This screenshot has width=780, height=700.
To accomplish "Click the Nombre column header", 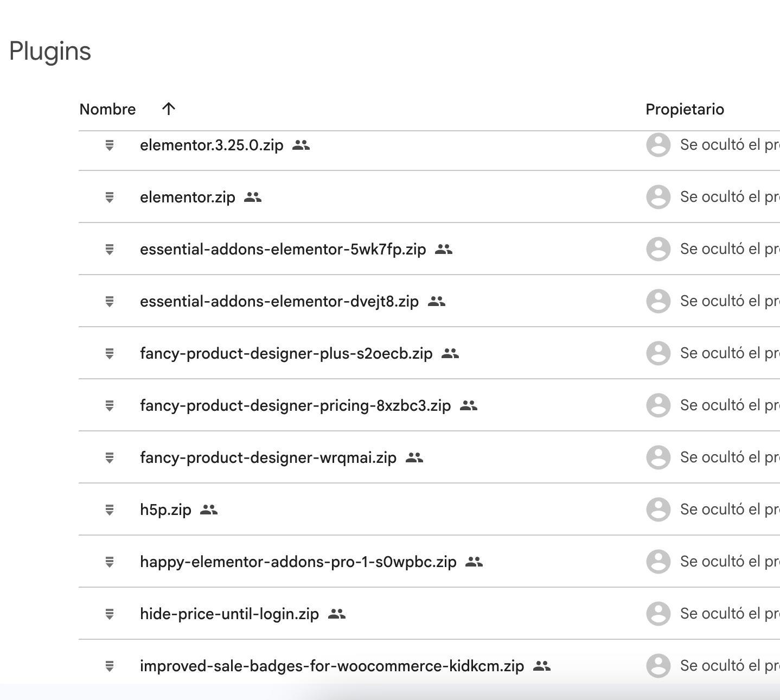I will 107,109.
